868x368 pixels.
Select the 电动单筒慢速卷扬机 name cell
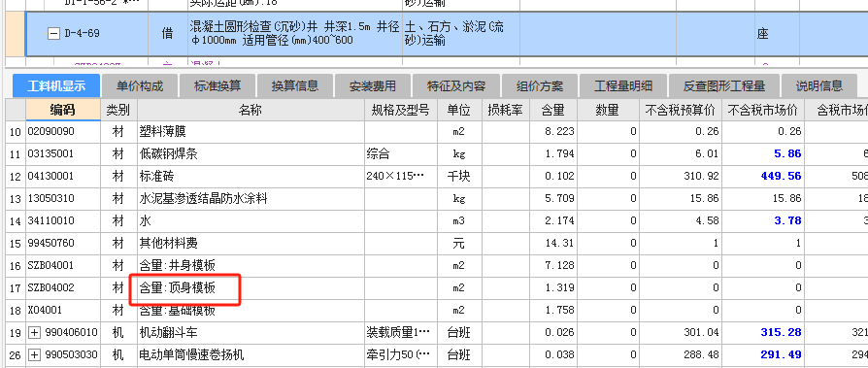(250, 354)
